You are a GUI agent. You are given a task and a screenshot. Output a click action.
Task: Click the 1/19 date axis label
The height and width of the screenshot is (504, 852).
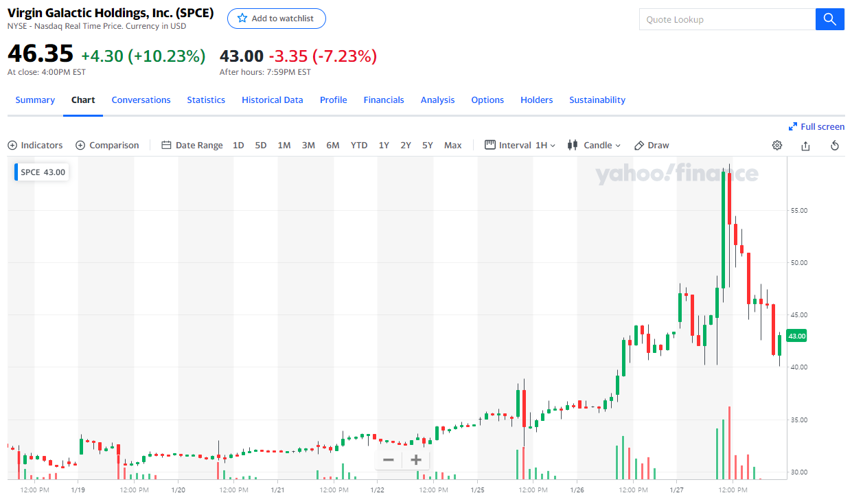click(78, 490)
